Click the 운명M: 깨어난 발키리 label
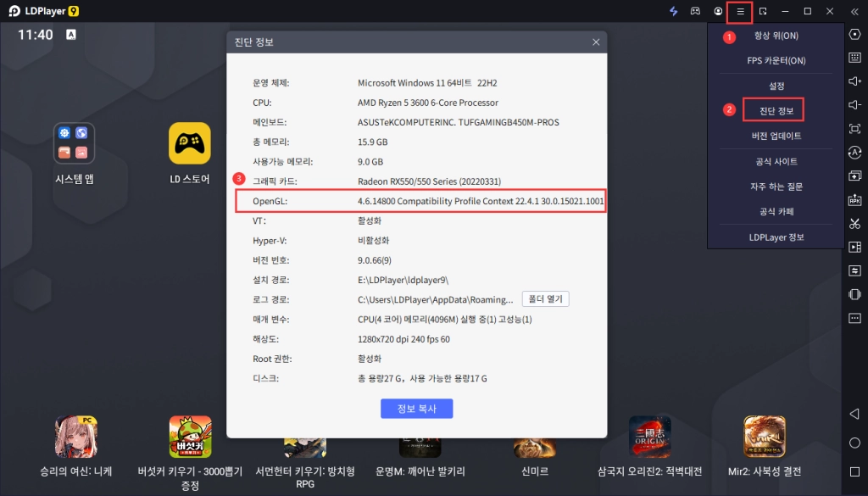Screen dimensions: 868x496 point(420,471)
